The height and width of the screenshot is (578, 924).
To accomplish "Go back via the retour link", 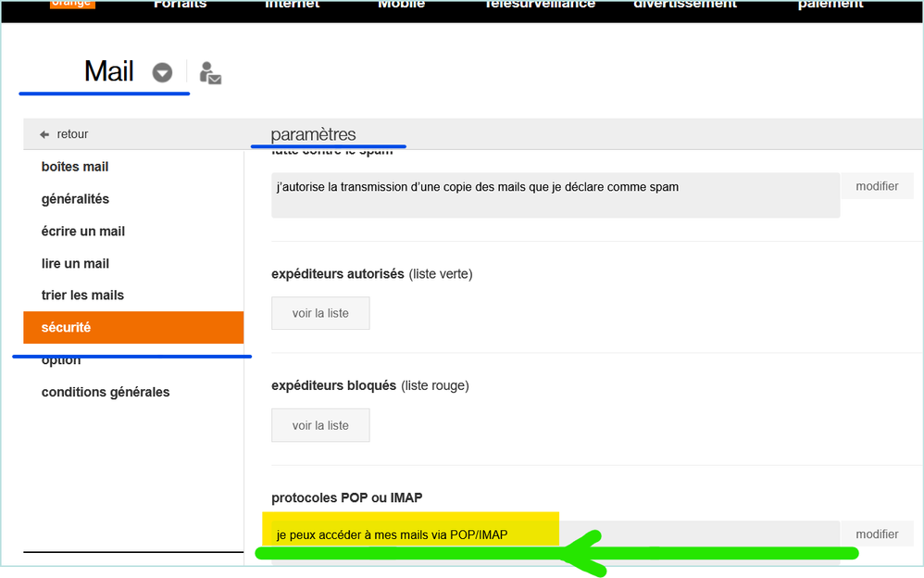I will [72, 134].
